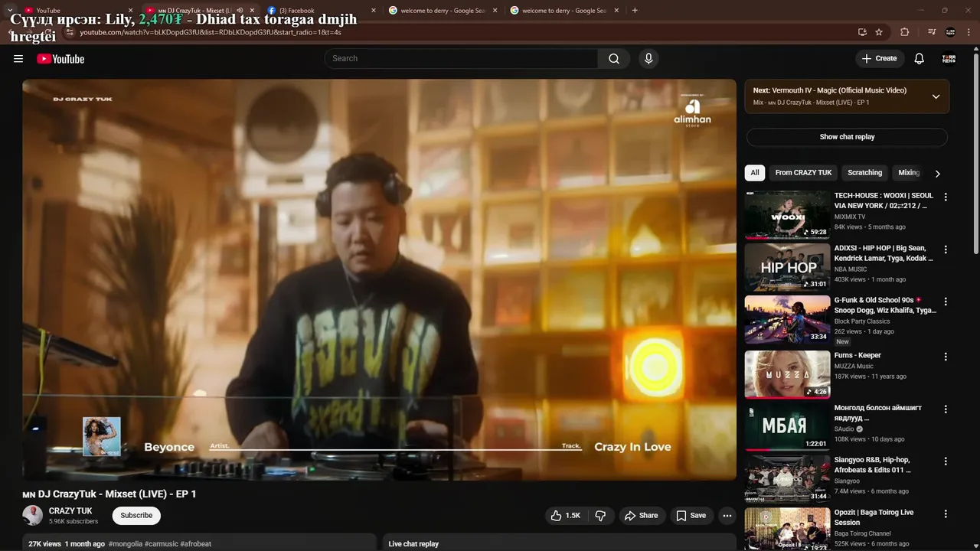Click the Live chat replay heading
This screenshot has height=551, width=980.
pos(413,544)
